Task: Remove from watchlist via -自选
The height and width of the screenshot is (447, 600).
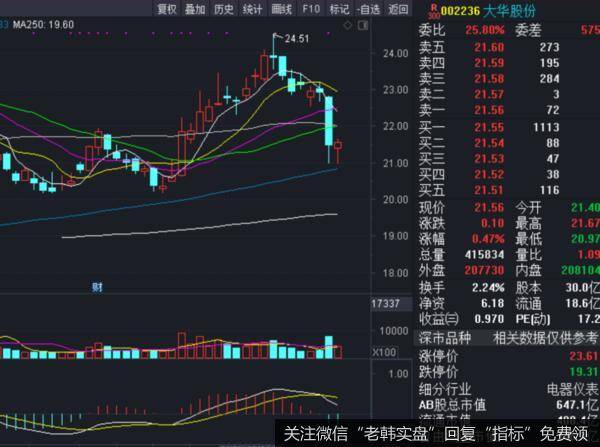Action: pyautogui.click(x=368, y=9)
